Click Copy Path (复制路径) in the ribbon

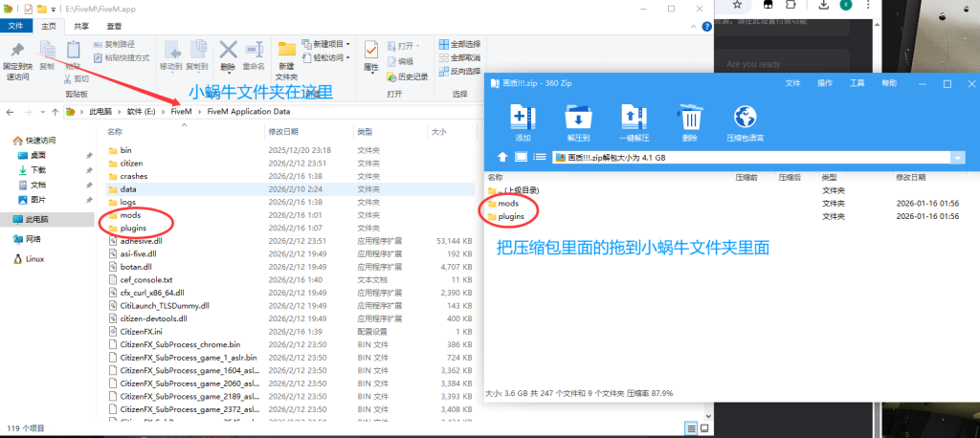point(115,44)
